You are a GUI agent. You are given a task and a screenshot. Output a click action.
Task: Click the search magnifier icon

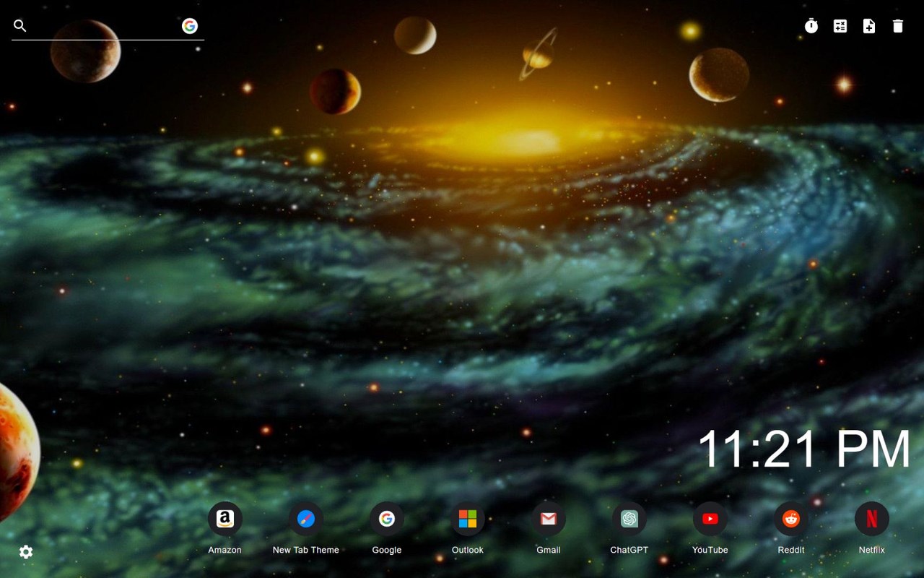20,26
